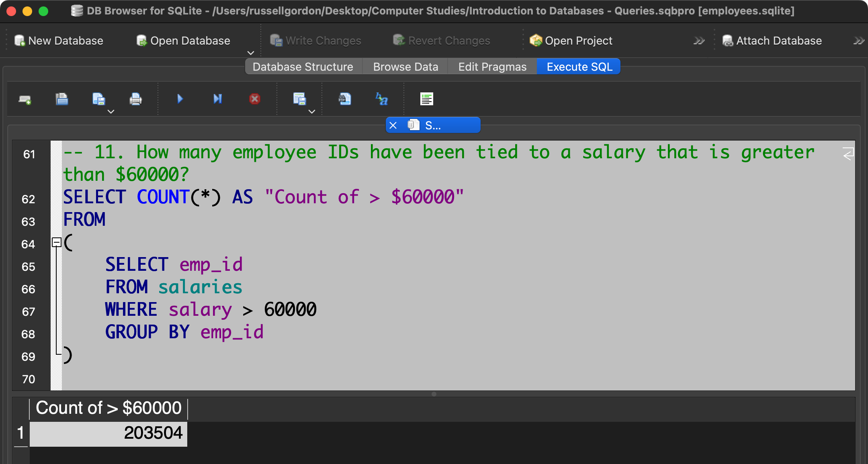This screenshot has height=464, width=868.
Task: Execute the current line with the step icon
Action: (x=217, y=99)
